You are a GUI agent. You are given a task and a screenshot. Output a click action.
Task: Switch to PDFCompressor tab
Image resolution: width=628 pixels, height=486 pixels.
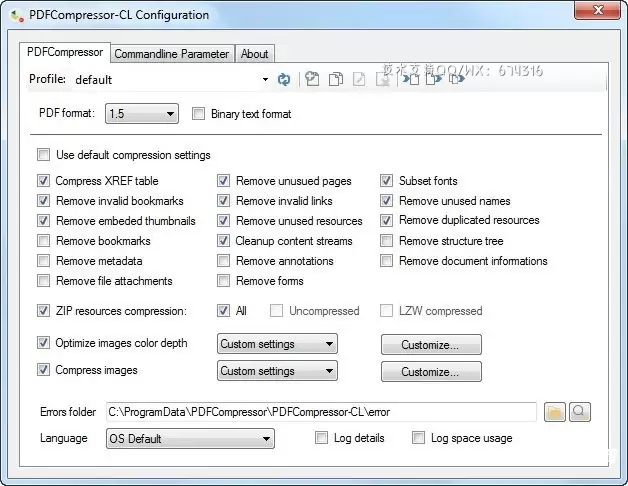click(65, 52)
